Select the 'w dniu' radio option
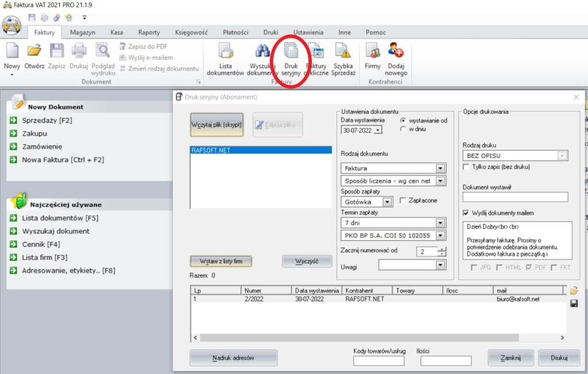This screenshot has height=374, width=588. click(x=403, y=130)
